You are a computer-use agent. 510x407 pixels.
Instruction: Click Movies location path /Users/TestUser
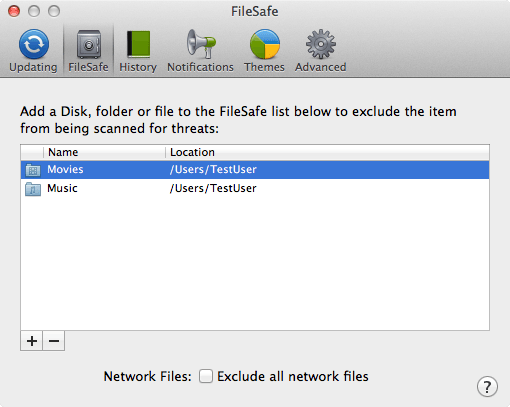click(x=213, y=170)
